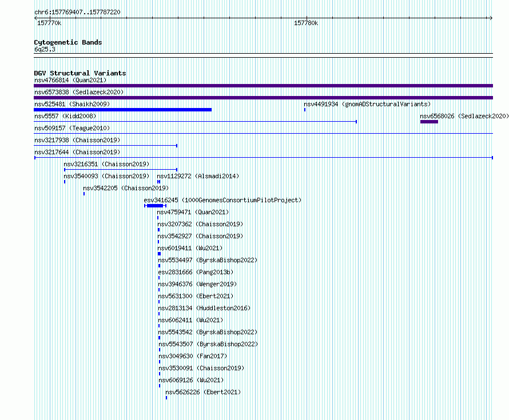The height and width of the screenshot is (420, 509).
Task: Click the 6q25.3 band label
Action: [x=45, y=49]
